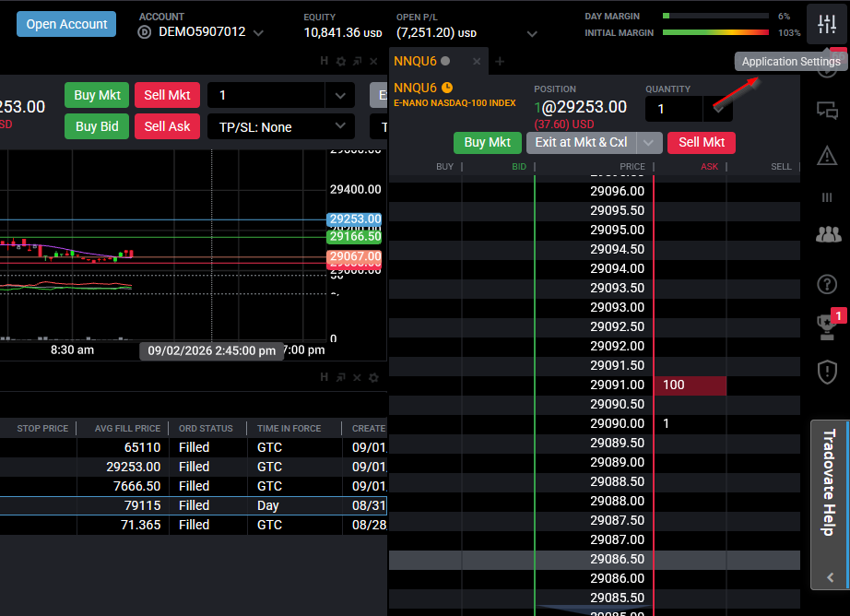Click the Buy Bid button

(x=97, y=126)
